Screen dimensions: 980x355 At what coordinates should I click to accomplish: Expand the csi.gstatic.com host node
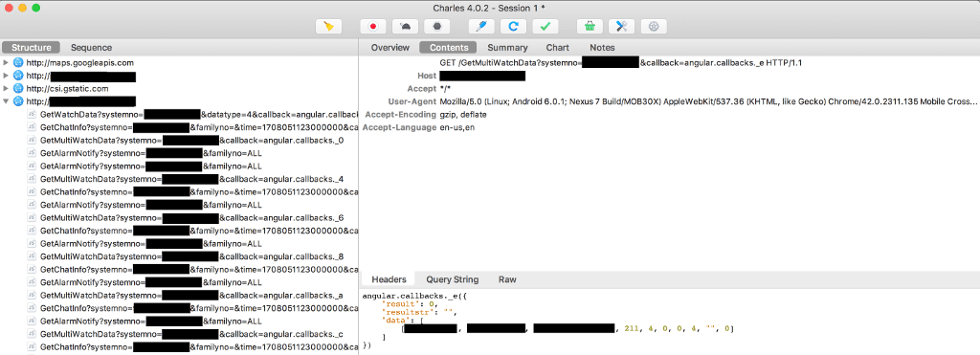point(6,89)
